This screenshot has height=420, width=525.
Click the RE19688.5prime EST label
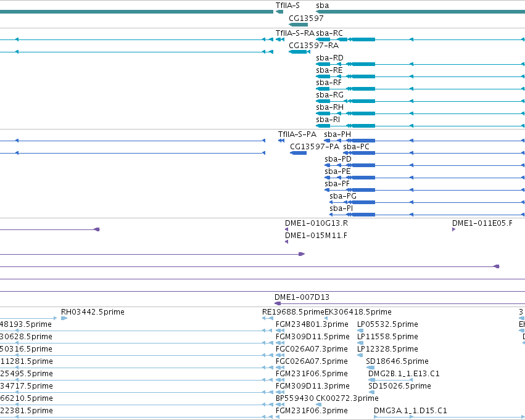(293, 312)
